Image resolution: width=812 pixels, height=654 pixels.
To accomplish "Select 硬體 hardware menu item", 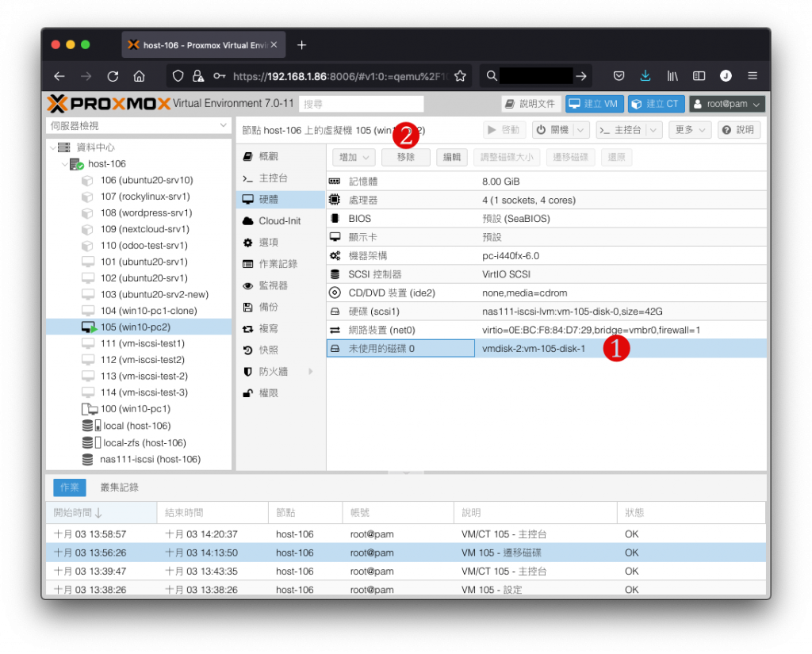I will pyautogui.click(x=280, y=199).
